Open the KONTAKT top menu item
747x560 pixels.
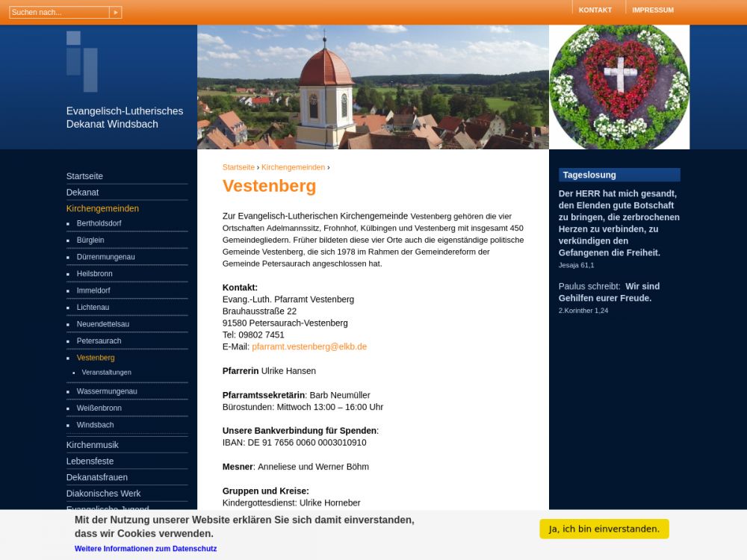coord(595,10)
